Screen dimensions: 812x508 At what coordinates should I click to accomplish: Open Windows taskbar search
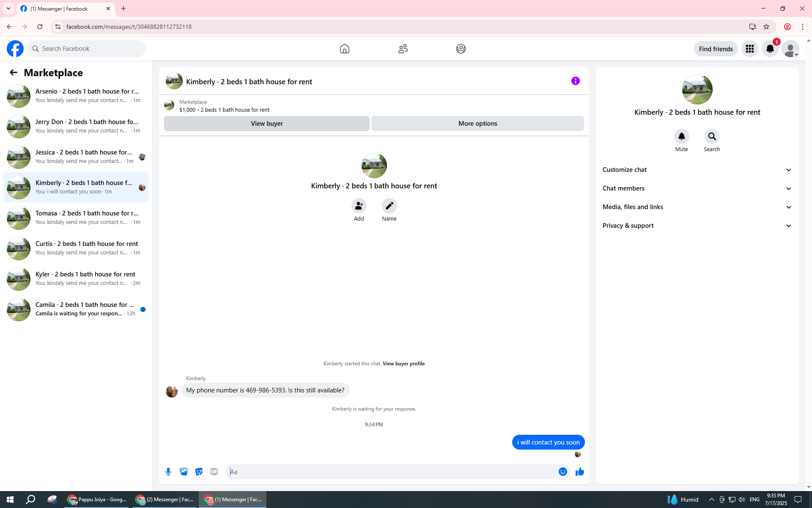[30, 500]
